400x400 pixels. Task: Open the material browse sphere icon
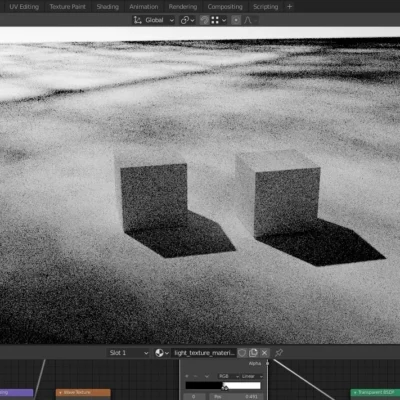[x=162, y=353]
